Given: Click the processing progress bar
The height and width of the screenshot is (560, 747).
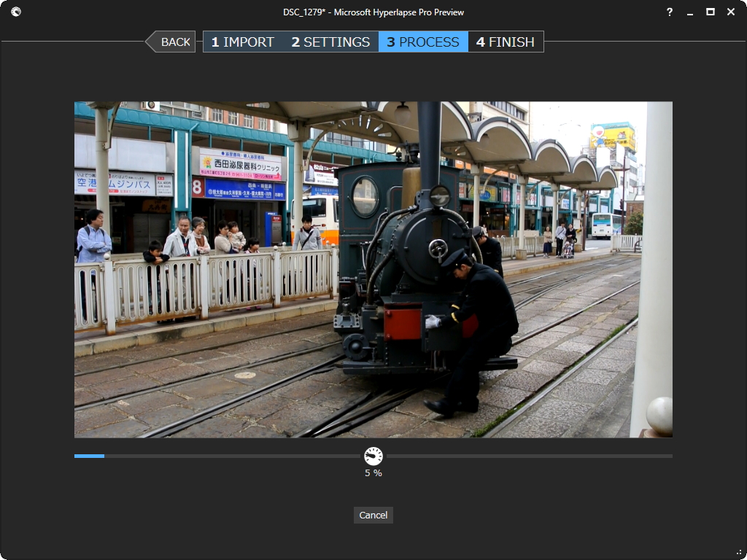Looking at the screenshot, I should (x=373, y=456).
